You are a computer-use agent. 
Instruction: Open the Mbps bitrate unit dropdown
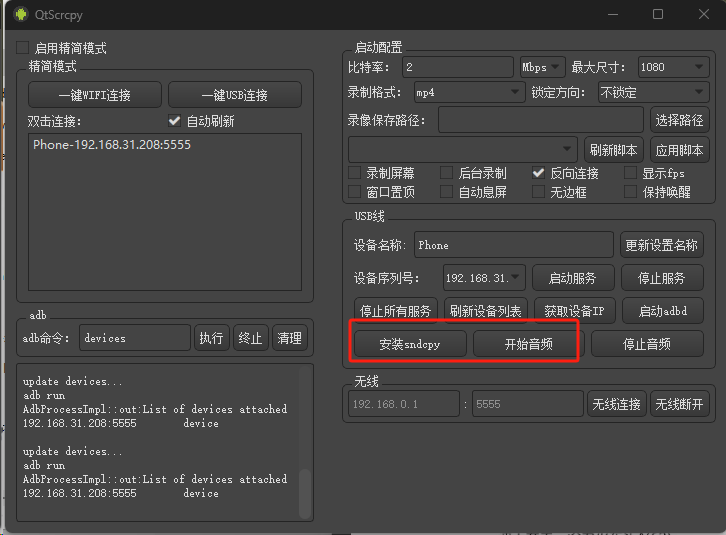click(x=542, y=67)
